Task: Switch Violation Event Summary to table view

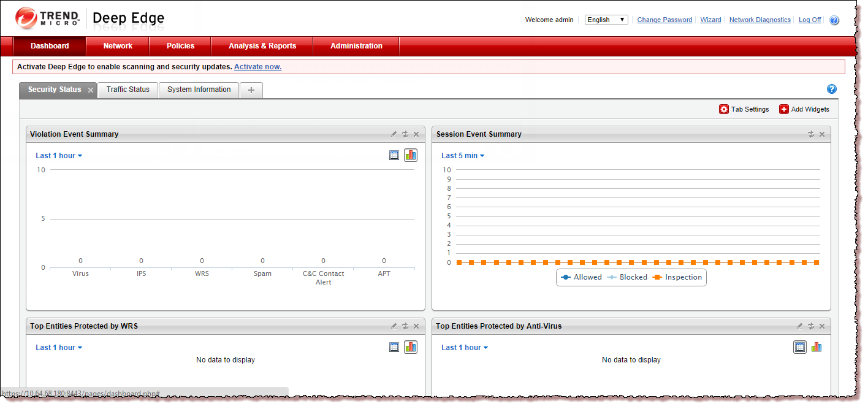Action: 394,155
